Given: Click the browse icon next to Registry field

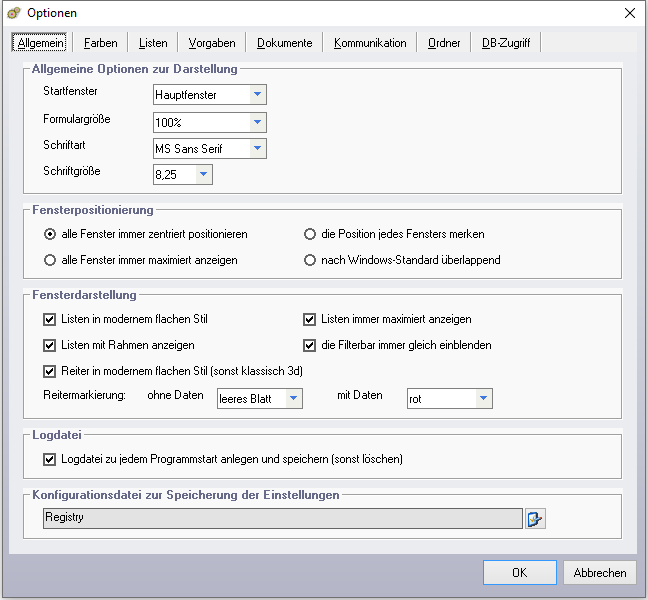Looking at the screenshot, I should pos(535,519).
